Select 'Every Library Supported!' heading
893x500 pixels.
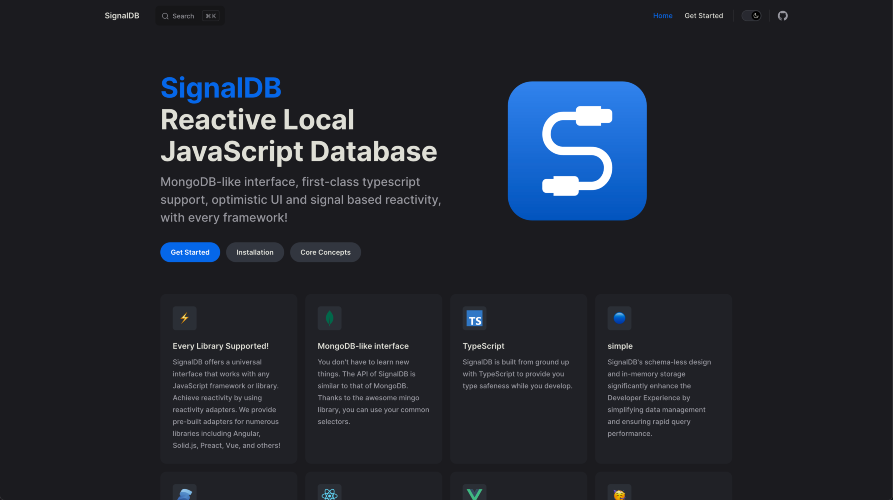[x=220, y=346]
